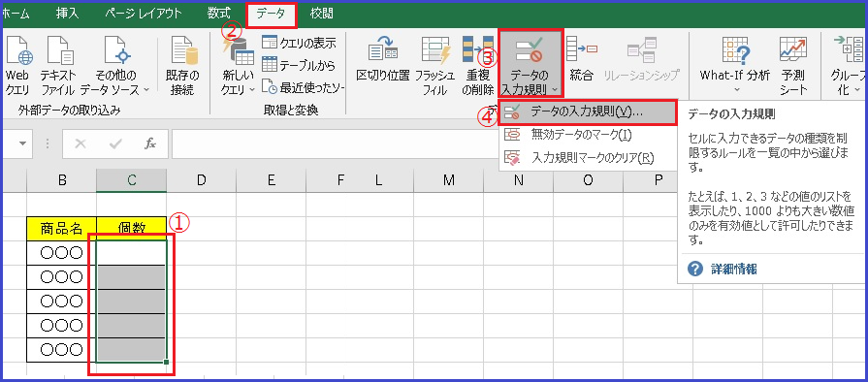Switch to the 数式 ribbon tab
The image size is (868, 382).
tap(219, 14)
